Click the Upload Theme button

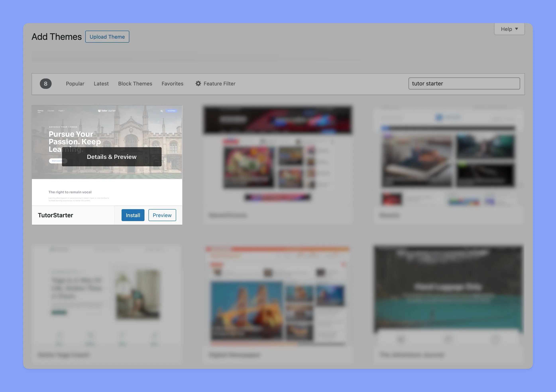(x=107, y=37)
